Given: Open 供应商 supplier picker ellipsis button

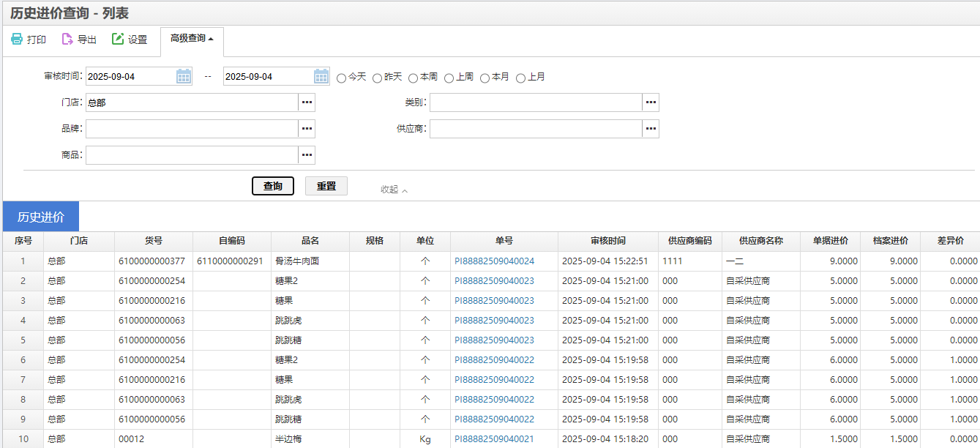Looking at the screenshot, I should (x=651, y=129).
